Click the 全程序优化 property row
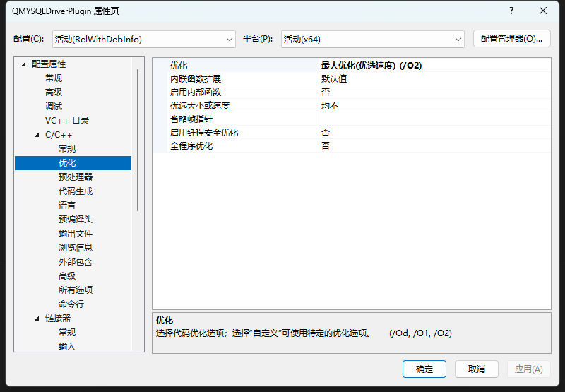 click(x=352, y=146)
